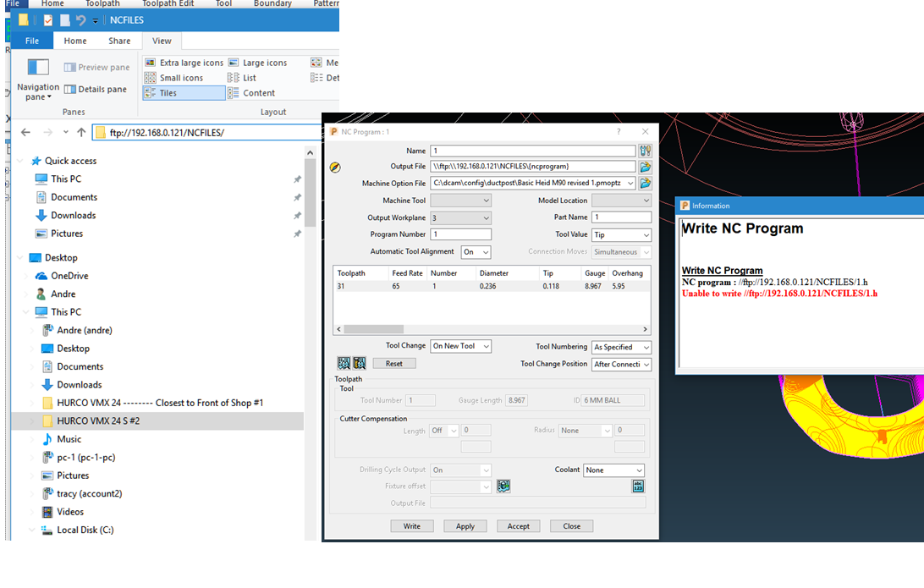Viewport: 924px width, 588px height.
Task: Open the folder browser beside Output File field
Action: pos(645,167)
